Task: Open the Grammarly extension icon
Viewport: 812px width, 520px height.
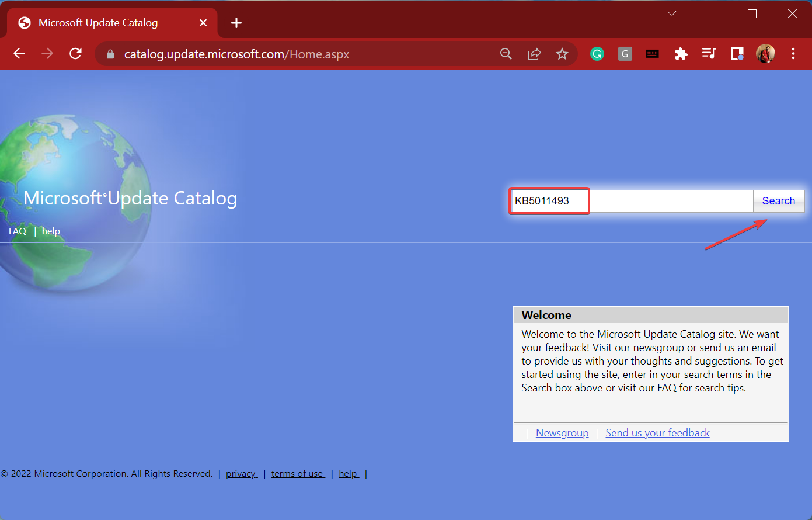Action: pyautogui.click(x=597, y=54)
